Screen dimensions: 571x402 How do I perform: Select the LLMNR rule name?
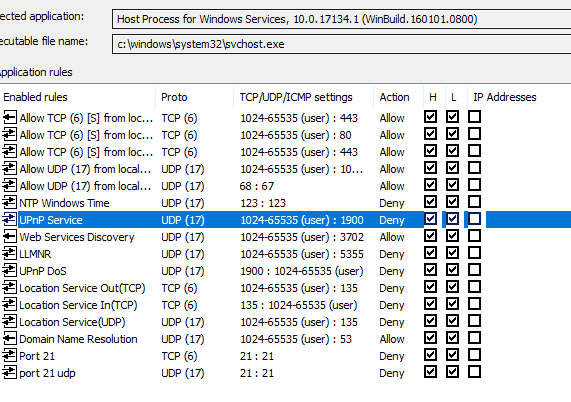pos(35,254)
